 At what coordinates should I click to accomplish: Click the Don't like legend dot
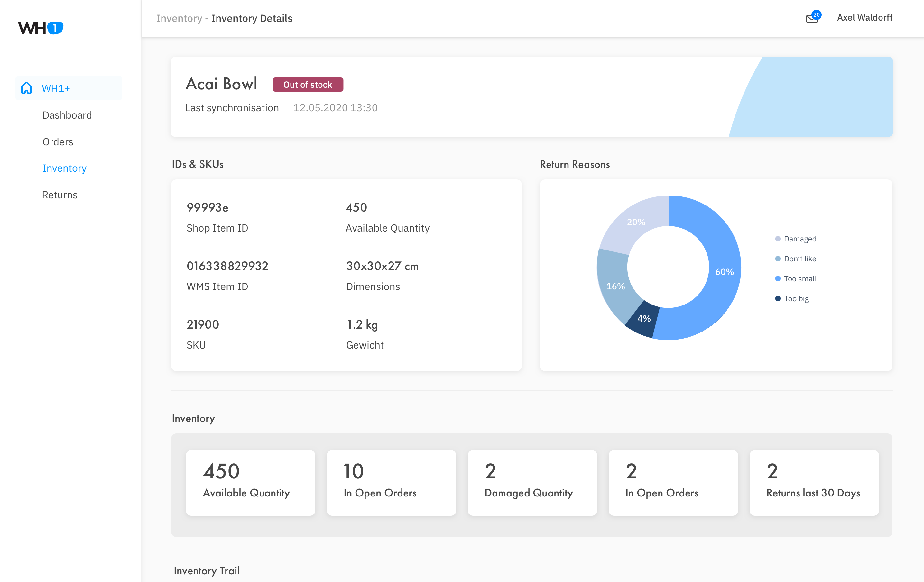778,259
